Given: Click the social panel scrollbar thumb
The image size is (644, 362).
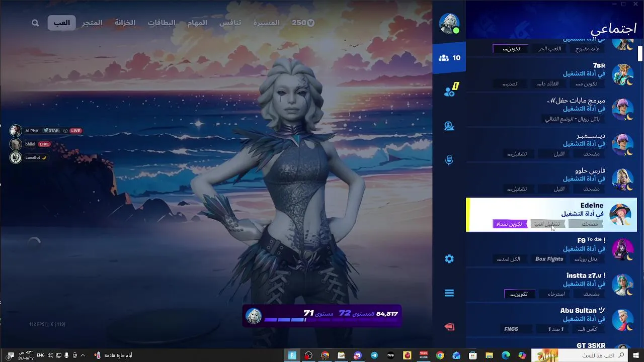Looking at the screenshot, I should (x=640, y=53).
